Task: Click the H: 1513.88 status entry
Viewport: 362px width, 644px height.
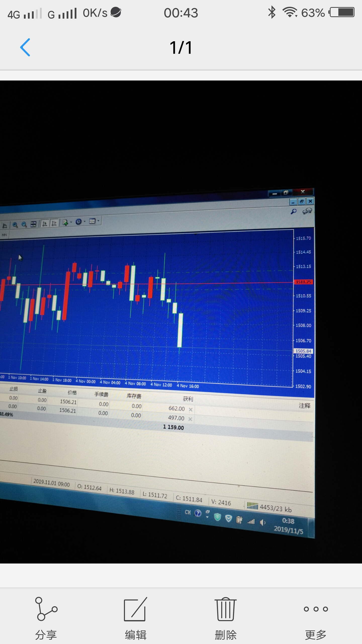Action: tap(122, 491)
